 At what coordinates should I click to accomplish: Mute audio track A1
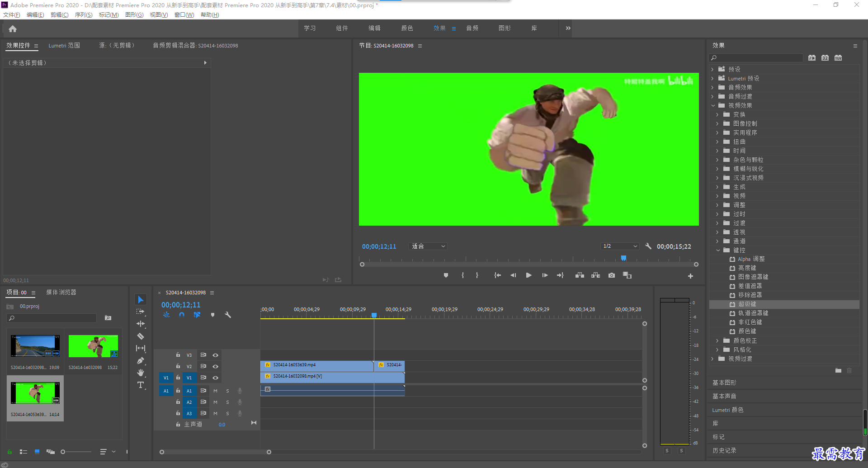[215, 391]
